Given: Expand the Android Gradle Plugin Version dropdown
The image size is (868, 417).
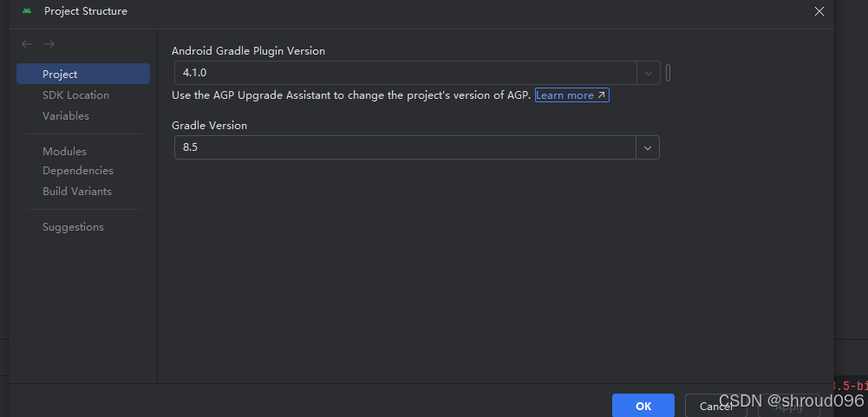Looking at the screenshot, I should pyautogui.click(x=649, y=73).
